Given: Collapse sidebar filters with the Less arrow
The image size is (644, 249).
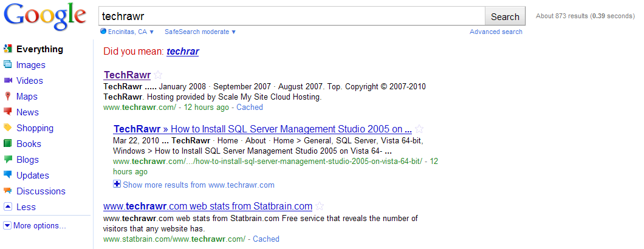Looking at the screenshot, I should coord(7,206).
